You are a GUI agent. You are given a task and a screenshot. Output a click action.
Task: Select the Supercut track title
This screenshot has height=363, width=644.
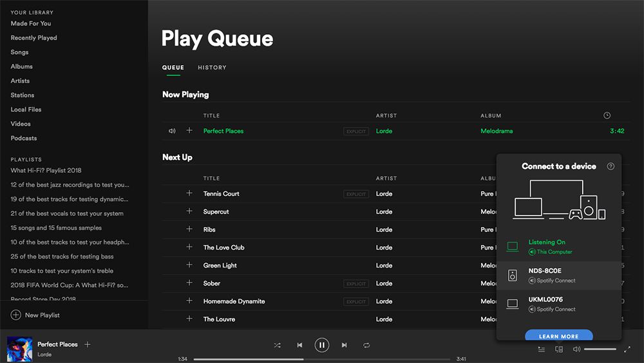pyautogui.click(x=216, y=211)
